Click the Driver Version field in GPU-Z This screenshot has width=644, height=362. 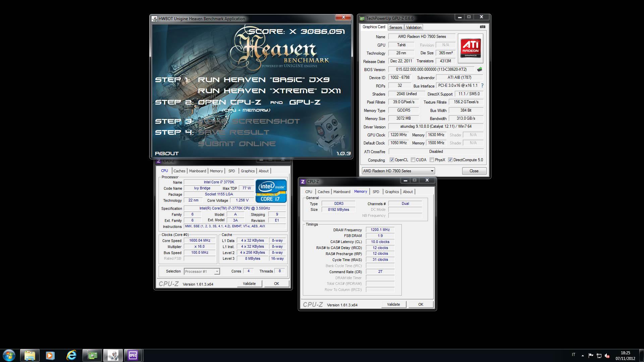click(436, 126)
